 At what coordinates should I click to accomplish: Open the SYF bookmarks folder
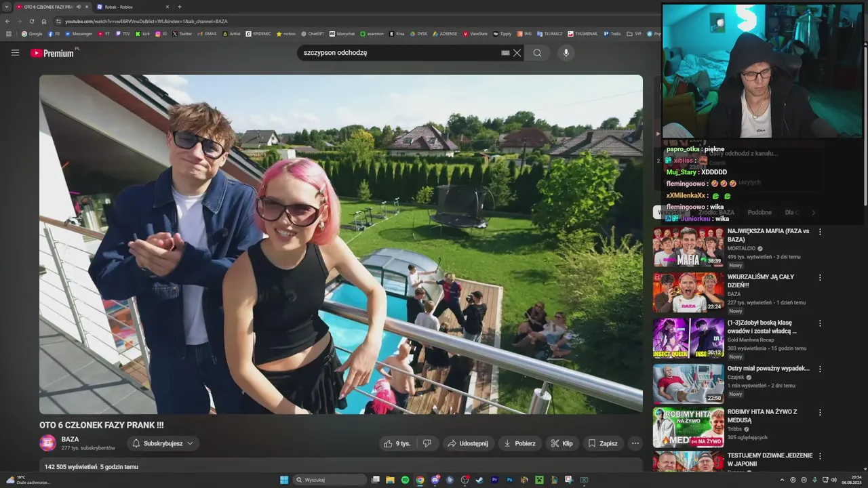tap(634, 33)
